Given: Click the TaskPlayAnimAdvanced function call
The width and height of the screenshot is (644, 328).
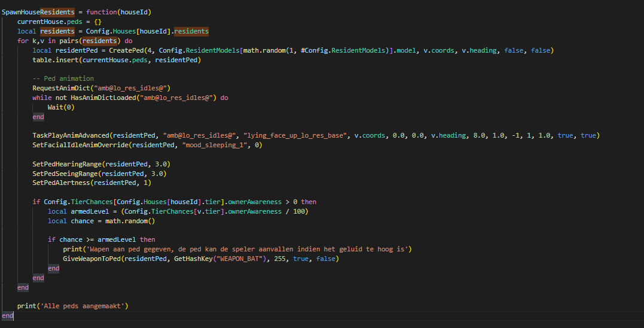Looking at the screenshot, I should 71,135.
